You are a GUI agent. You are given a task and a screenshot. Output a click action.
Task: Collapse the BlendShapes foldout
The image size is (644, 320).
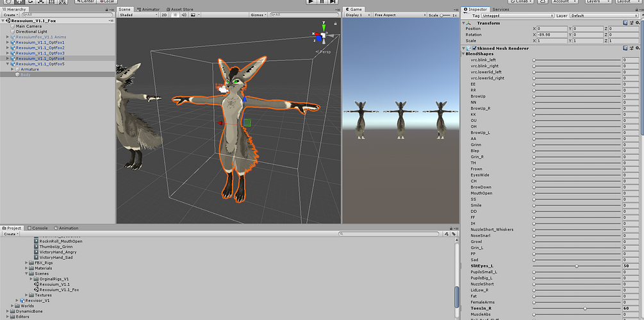point(464,54)
